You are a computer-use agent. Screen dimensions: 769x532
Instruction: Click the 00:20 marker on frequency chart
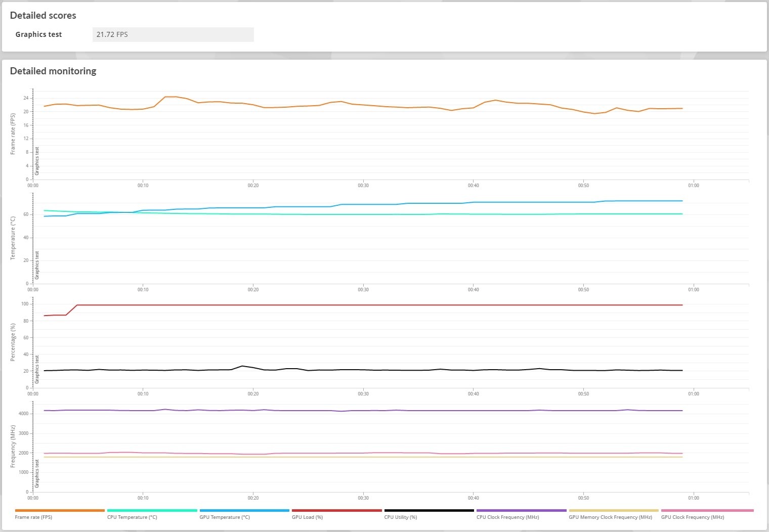tap(253, 498)
